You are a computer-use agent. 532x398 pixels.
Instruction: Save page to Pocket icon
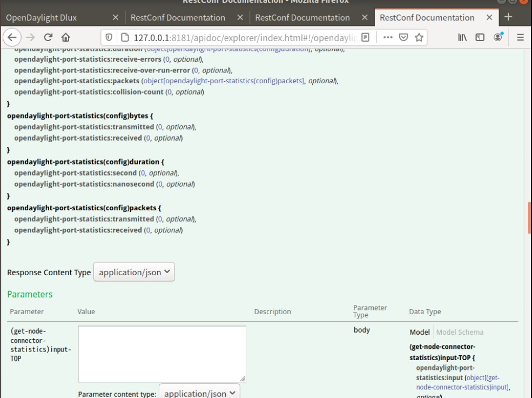pyautogui.click(x=403, y=37)
